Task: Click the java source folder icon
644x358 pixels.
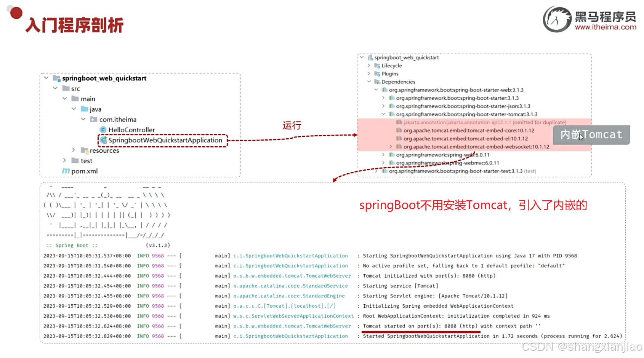Action: coord(85,109)
